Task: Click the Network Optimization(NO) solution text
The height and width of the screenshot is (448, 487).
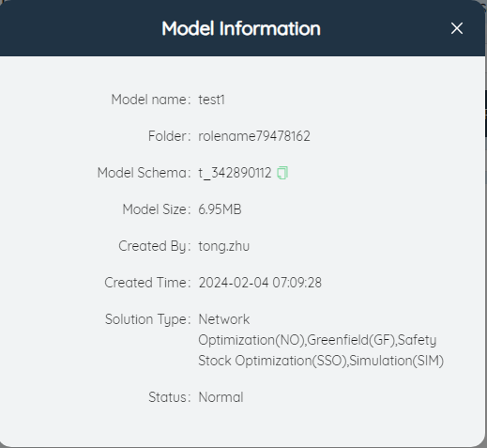Action: 252,330
